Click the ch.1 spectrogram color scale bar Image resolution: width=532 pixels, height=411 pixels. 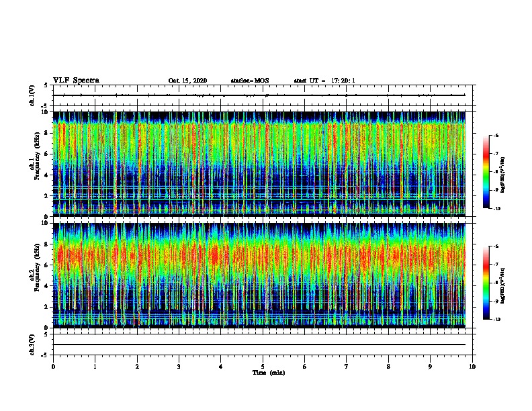coord(486,172)
